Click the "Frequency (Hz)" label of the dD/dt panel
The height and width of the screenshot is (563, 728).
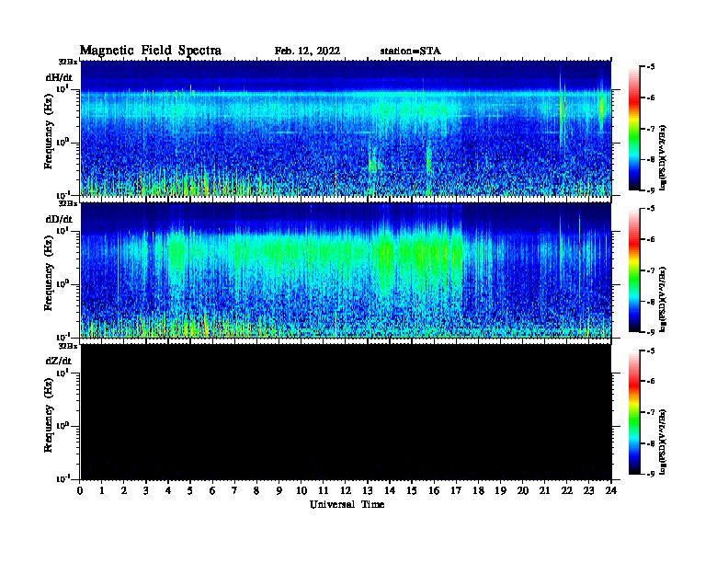coord(49,274)
